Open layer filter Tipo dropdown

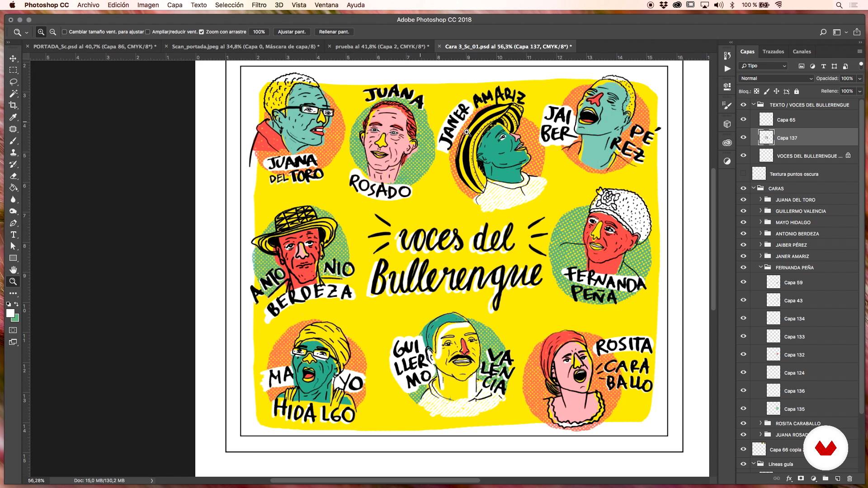pyautogui.click(x=763, y=66)
